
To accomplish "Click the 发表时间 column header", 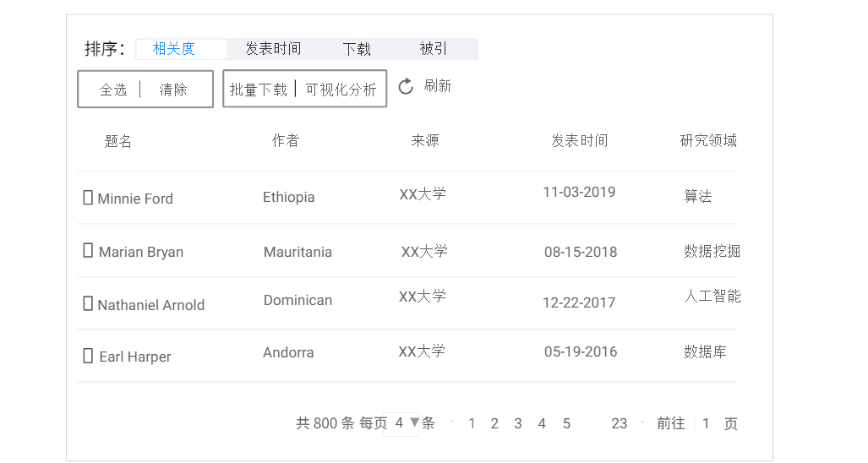I will coord(579,141).
